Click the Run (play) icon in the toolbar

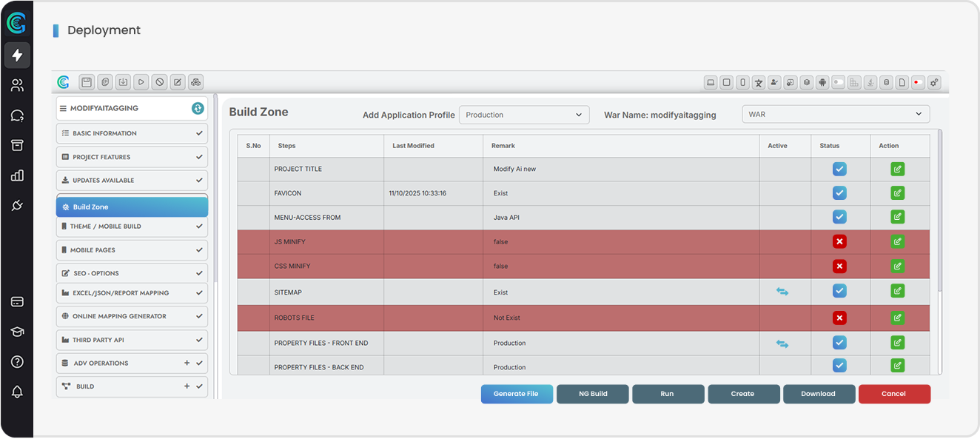(x=141, y=82)
